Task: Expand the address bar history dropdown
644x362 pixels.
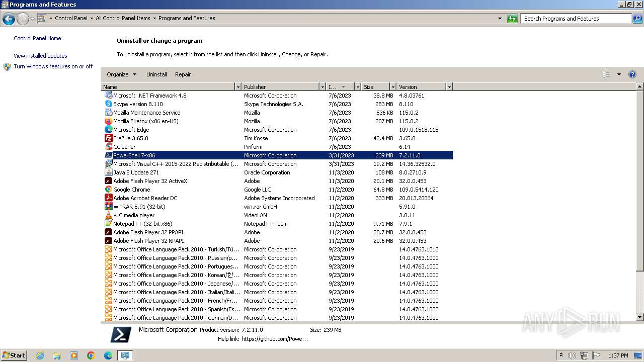Action: [500, 19]
